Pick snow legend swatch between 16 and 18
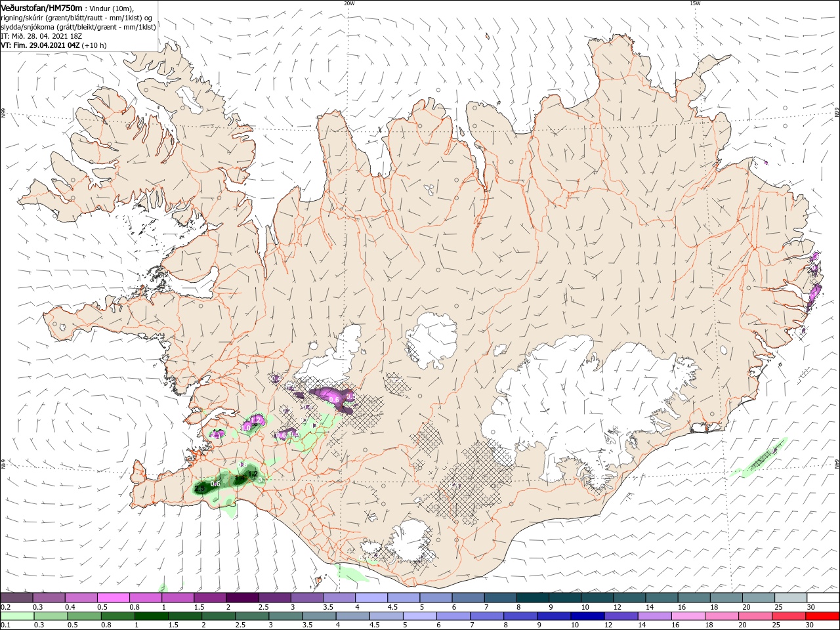The image size is (840, 630). 694,598
